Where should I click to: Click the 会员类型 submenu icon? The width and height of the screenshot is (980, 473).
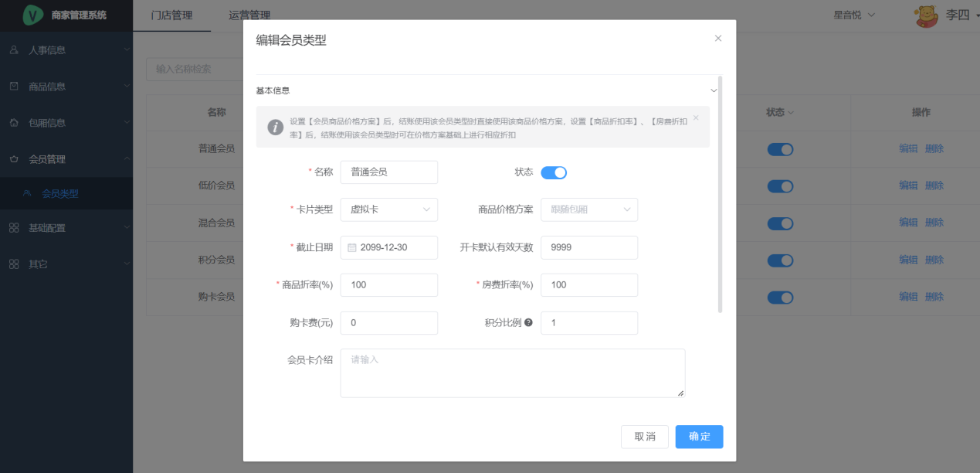(x=27, y=193)
